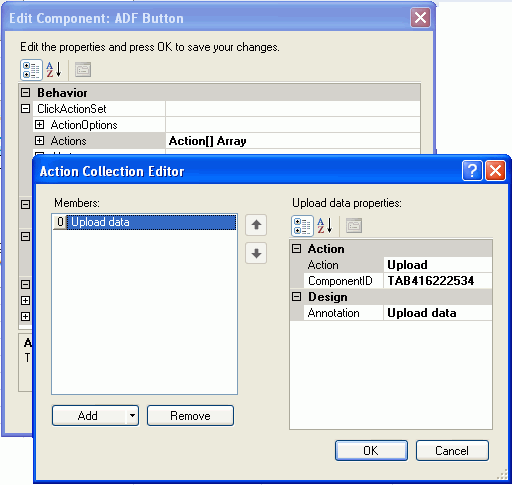The width and height of the screenshot is (512, 485).
Task: Close the Action Collection Editor dialog
Action: pos(495,171)
